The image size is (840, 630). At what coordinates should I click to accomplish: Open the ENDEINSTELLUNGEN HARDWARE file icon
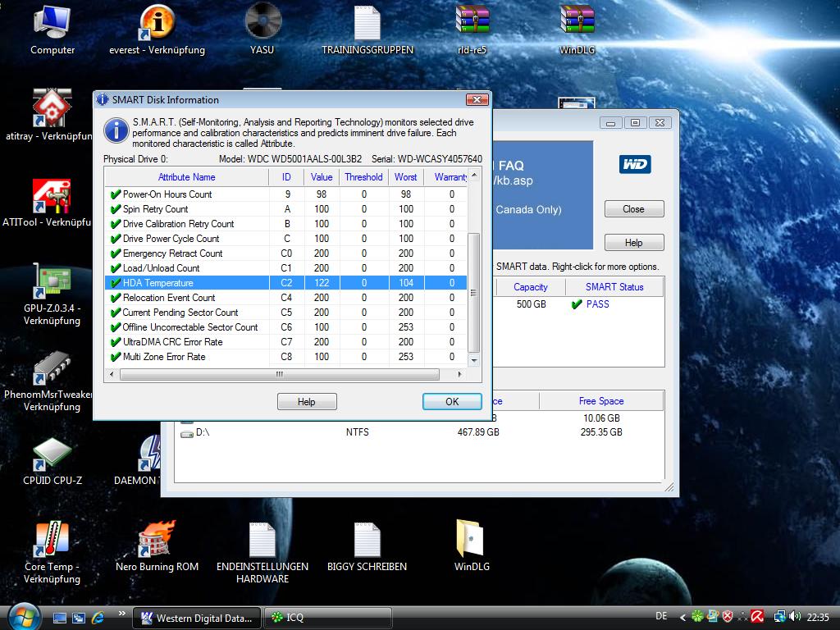[x=262, y=540]
